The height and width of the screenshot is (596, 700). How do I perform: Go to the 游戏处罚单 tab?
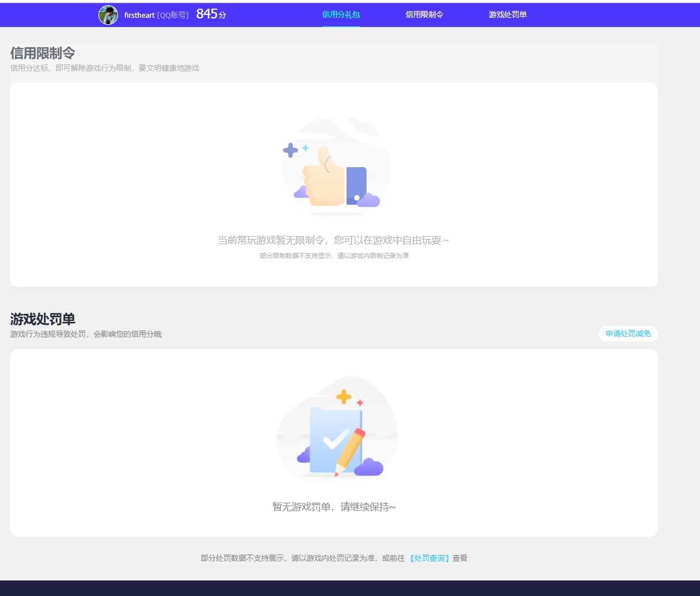coord(508,14)
